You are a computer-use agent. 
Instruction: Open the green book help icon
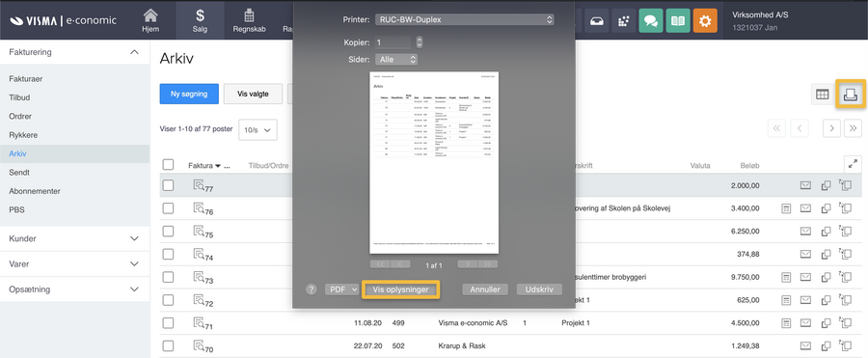tap(678, 21)
